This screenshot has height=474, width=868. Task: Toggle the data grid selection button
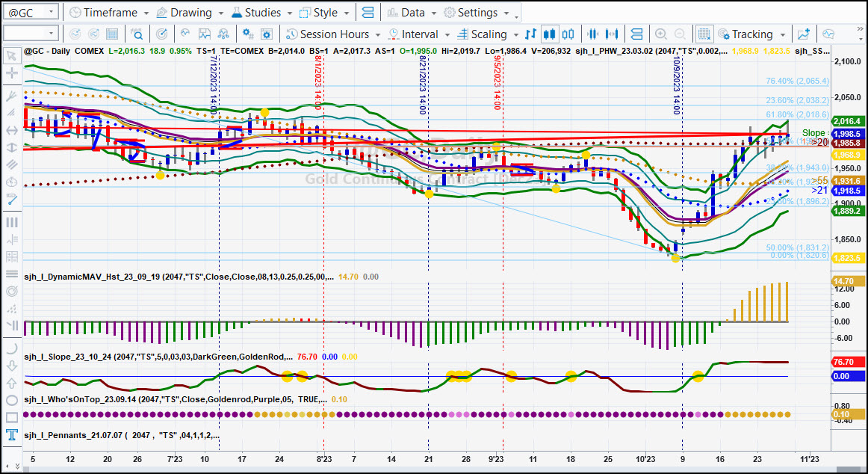point(704,34)
